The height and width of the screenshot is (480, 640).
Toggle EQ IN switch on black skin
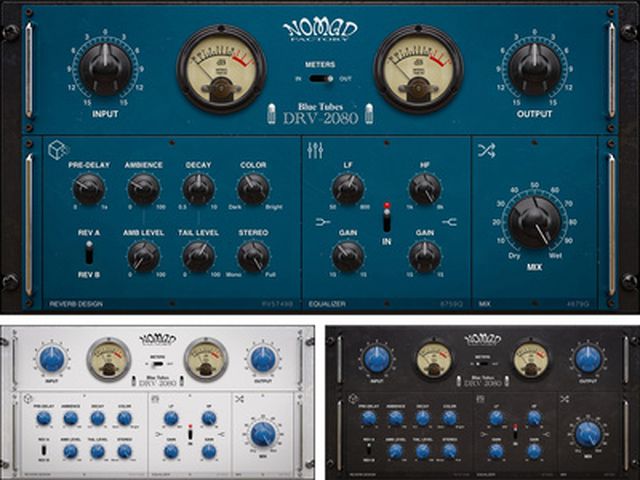515,433
